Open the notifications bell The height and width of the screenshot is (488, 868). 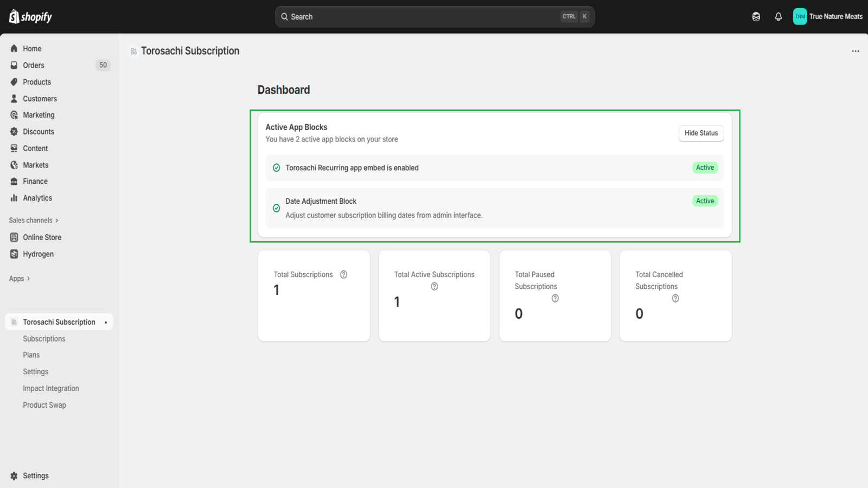pyautogui.click(x=778, y=17)
